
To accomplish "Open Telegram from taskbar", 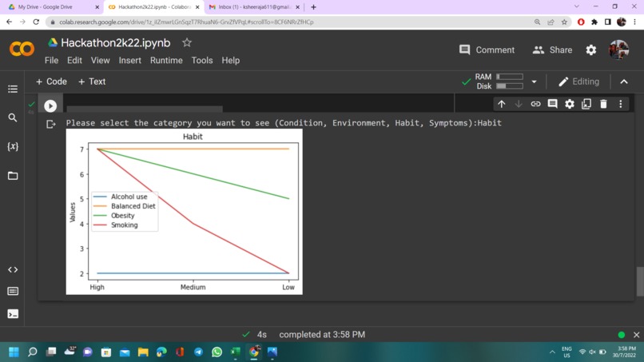I will [198, 352].
